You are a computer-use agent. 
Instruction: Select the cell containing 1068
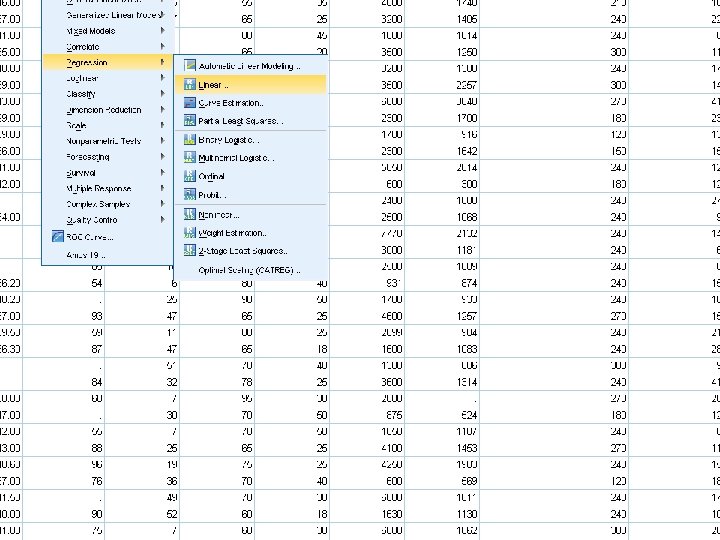tap(442, 217)
